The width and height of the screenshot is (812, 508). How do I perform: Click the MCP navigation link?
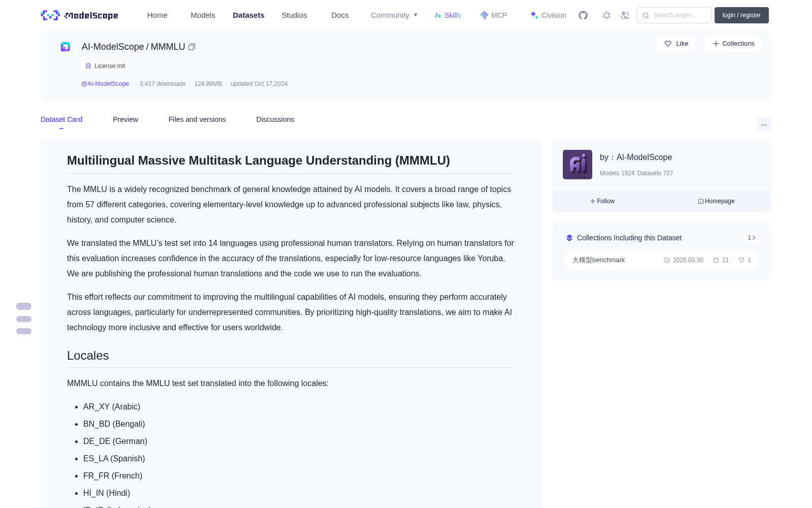click(x=499, y=15)
